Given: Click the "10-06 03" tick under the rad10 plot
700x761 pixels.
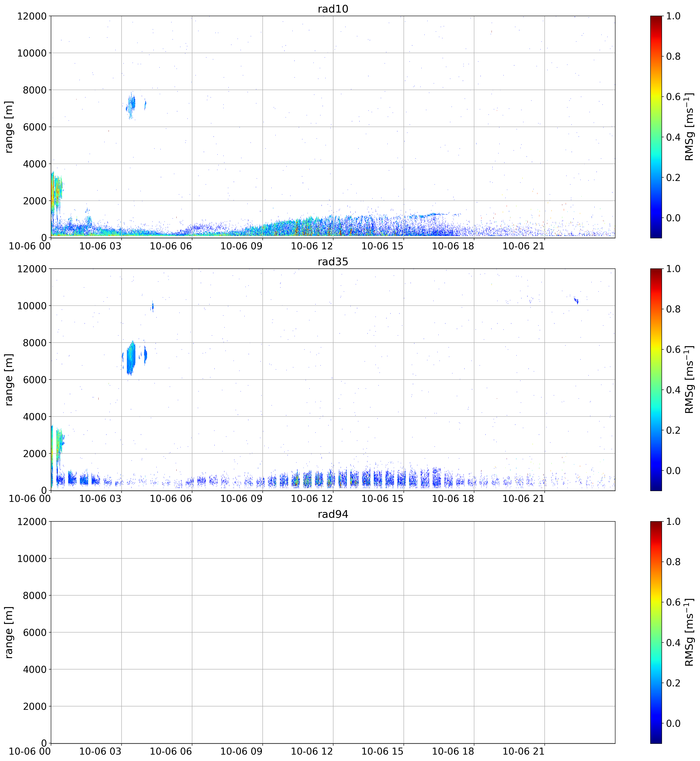Looking at the screenshot, I should click(x=100, y=246).
